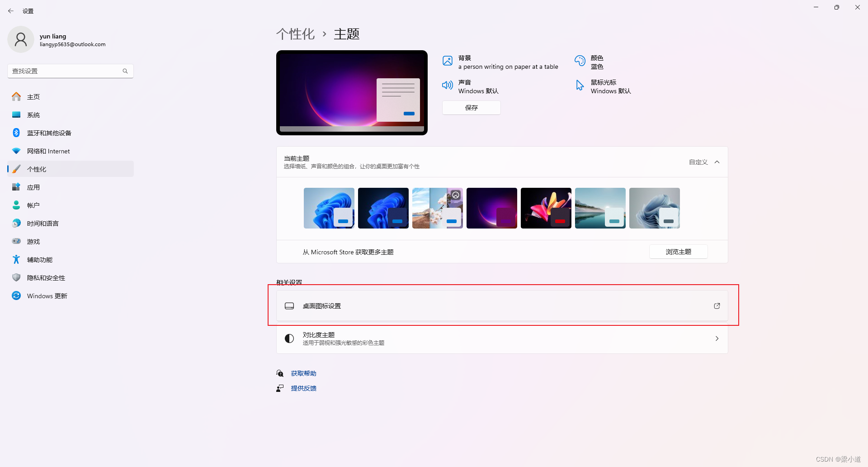Click the 声音 speaker icon
This screenshot has width=868, height=467.
[448, 85]
